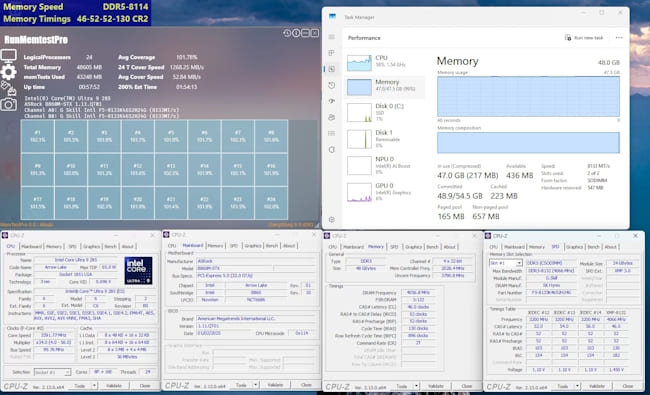Click thread tile #24 in RunMemtestPro

271,203
